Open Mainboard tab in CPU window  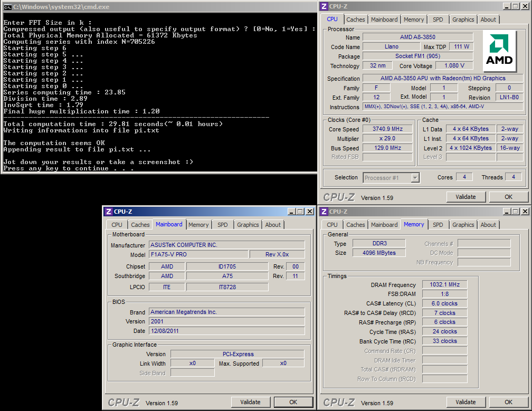(x=384, y=20)
